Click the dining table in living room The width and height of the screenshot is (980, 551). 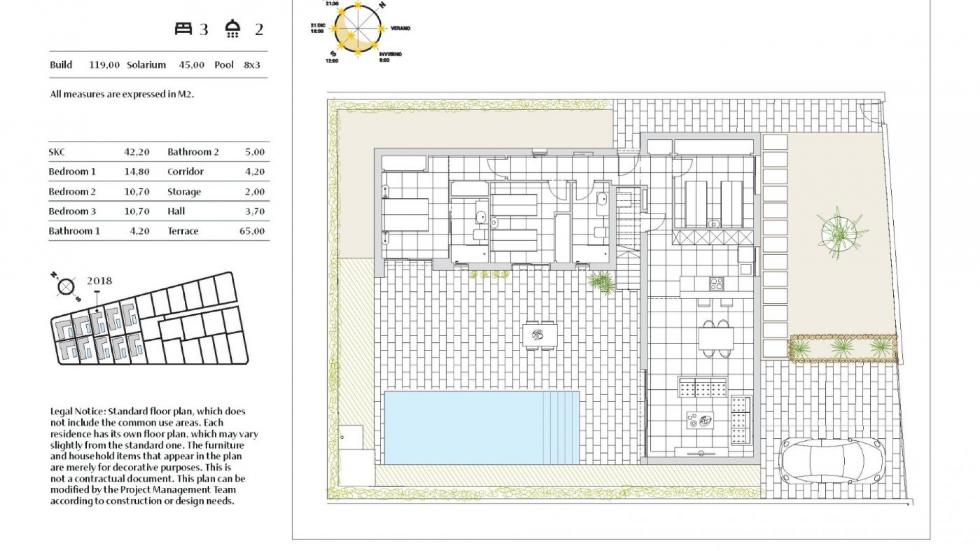click(716, 338)
